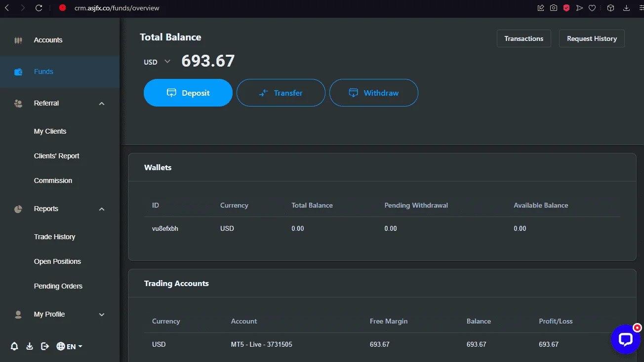Open Request History

click(x=592, y=38)
